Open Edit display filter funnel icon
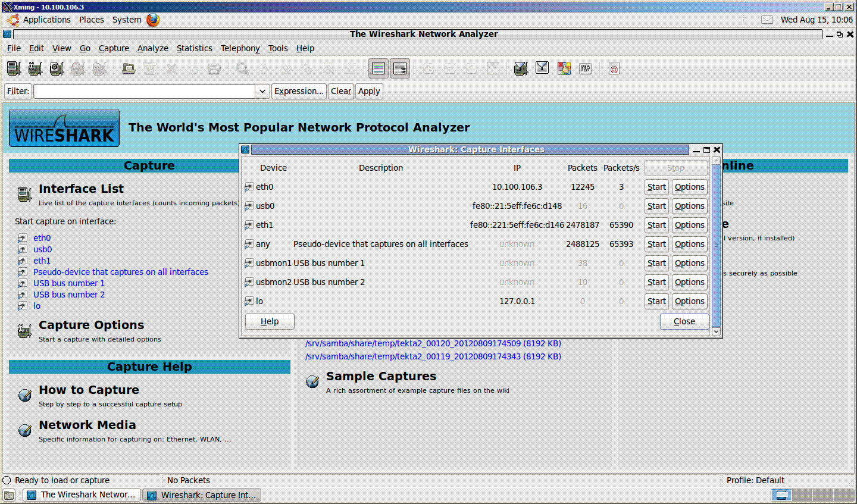Image resolution: width=857 pixels, height=504 pixels. coord(542,68)
